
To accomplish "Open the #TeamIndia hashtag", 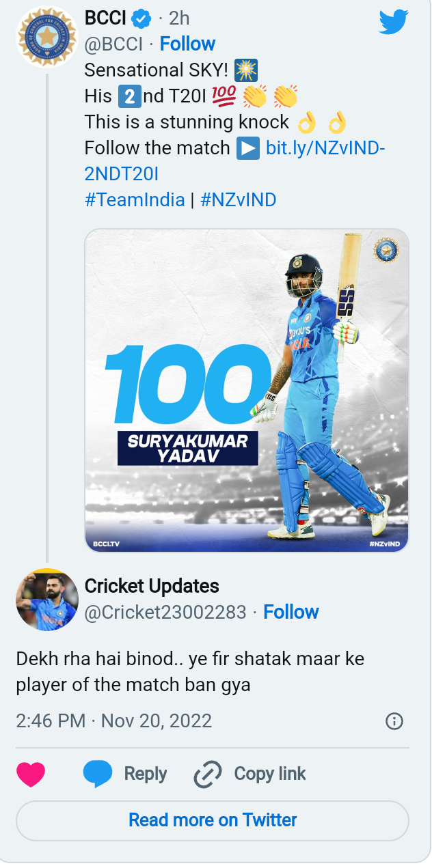I will [x=135, y=199].
